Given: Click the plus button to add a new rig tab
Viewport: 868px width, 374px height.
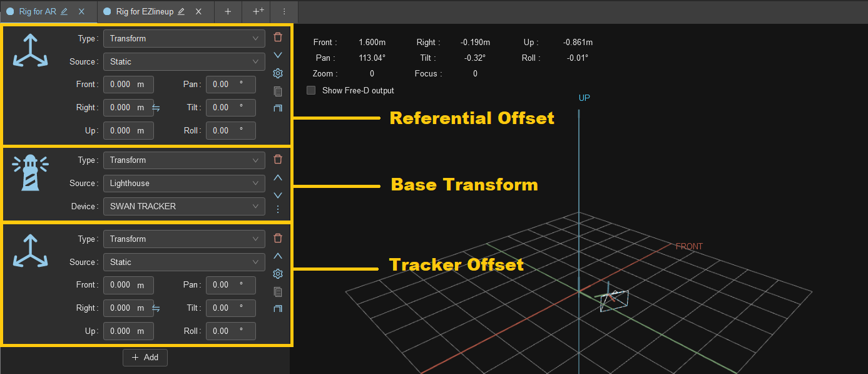Looking at the screenshot, I should [x=228, y=11].
